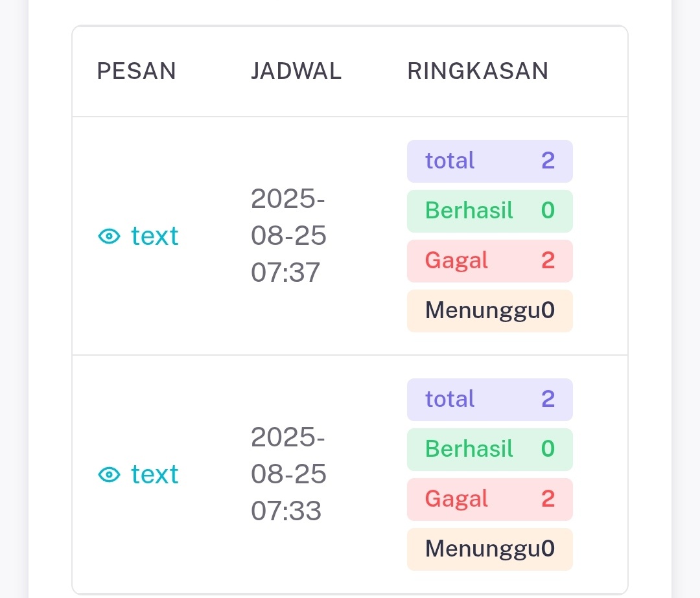
Task: Click the eye icon in the 07:33 row
Action: (x=109, y=474)
